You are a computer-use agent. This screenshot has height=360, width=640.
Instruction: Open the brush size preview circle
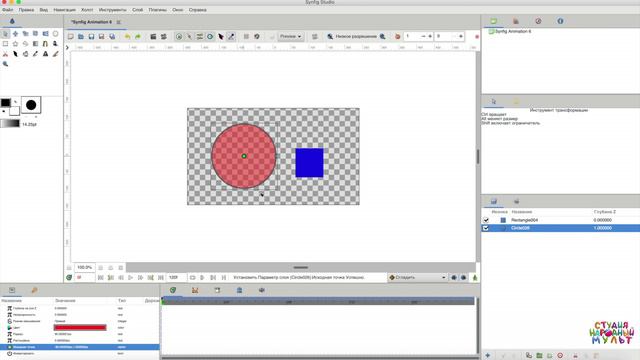[31, 105]
